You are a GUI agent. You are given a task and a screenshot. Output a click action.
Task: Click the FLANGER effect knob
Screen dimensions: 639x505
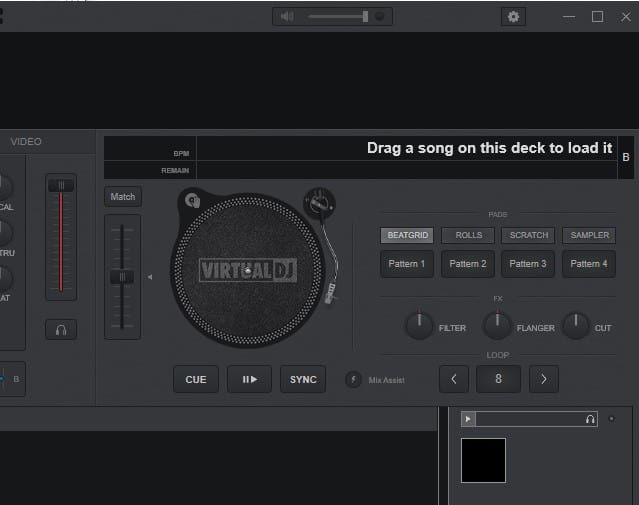(497, 326)
